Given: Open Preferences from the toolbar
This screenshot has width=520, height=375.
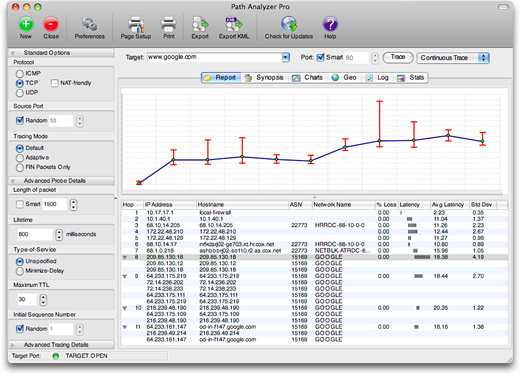Looking at the screenshot, I should [x=89, y=24].
